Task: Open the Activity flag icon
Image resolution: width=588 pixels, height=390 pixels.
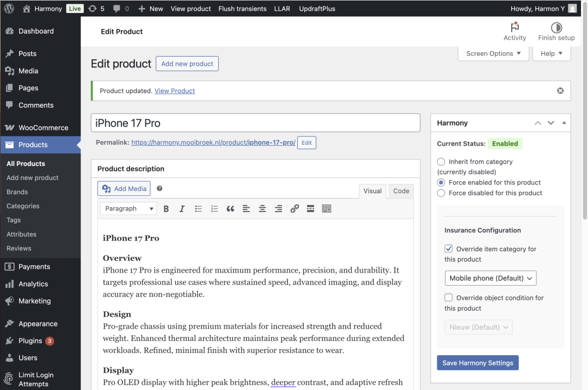Action: click(x=514, y=28)
